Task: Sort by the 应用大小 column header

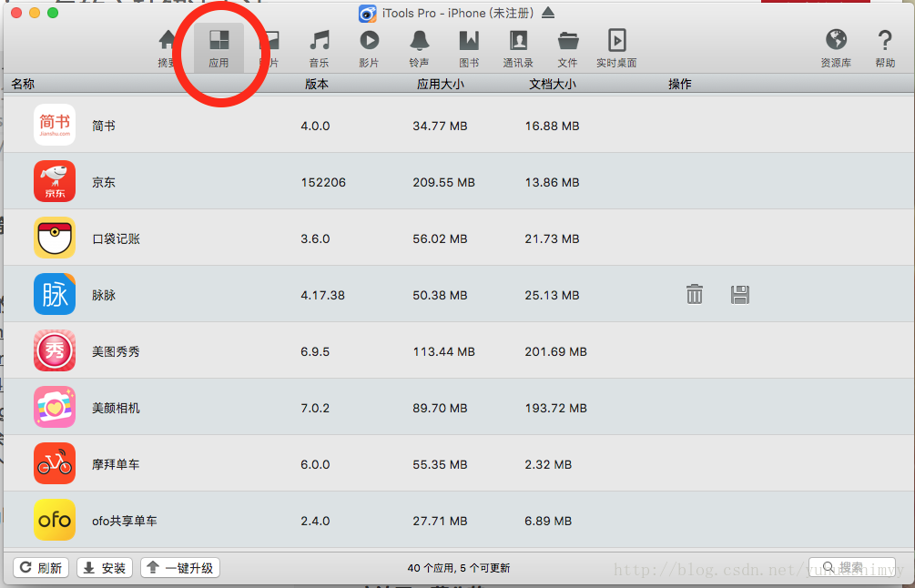Action: coord(441,84)
